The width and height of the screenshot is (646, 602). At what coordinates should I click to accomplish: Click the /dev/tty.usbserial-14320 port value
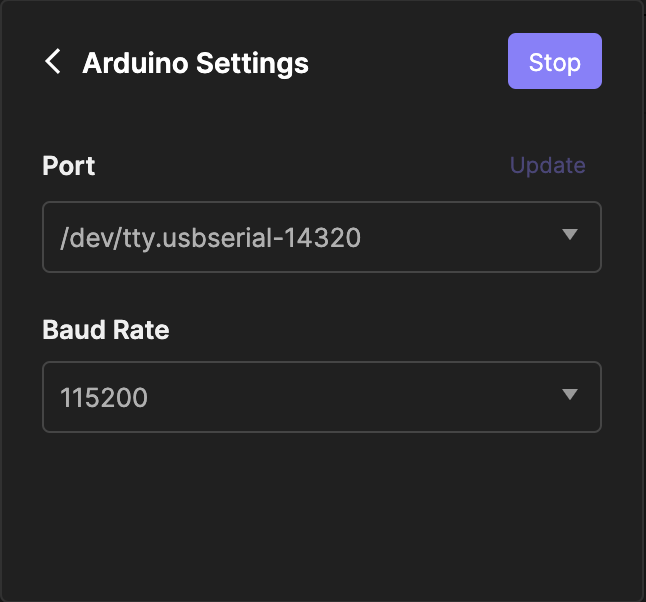tap(210, 237)
